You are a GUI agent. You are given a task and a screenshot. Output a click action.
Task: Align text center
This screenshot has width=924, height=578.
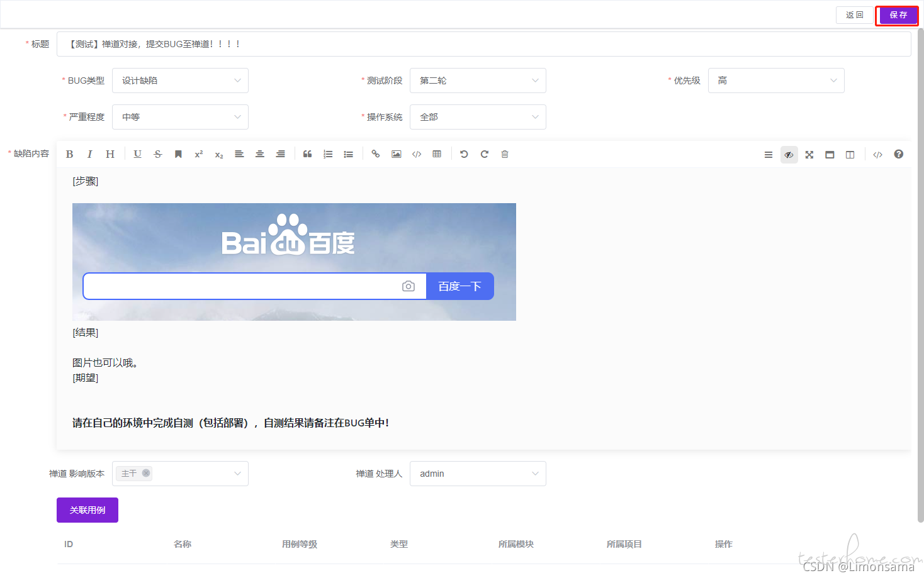pos(260,154)
